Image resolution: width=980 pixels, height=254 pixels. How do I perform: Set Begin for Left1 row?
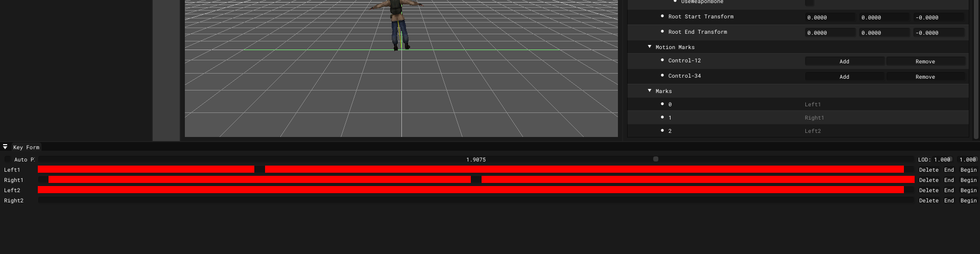pos(968,170)
